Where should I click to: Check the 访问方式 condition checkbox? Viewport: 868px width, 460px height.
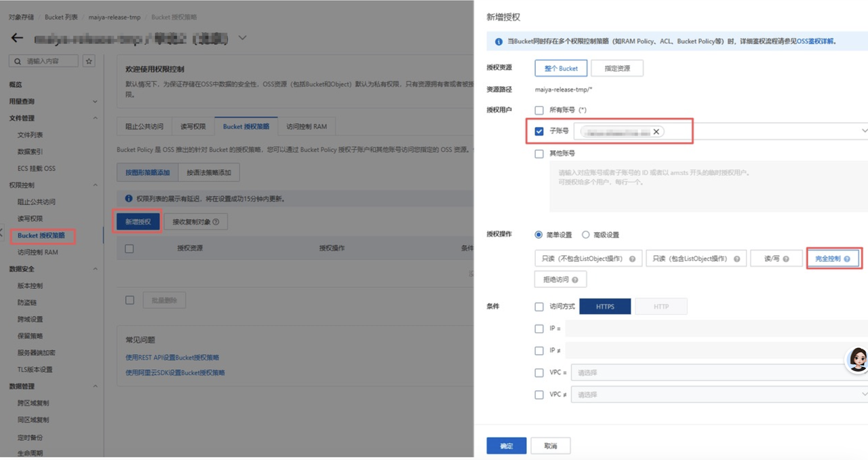[x=539, y=307]
